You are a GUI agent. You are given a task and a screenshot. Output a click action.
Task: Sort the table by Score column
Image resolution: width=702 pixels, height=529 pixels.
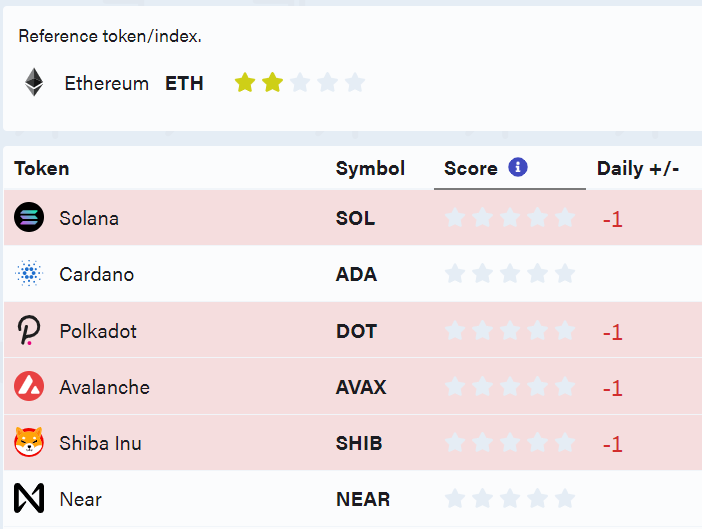471,168
